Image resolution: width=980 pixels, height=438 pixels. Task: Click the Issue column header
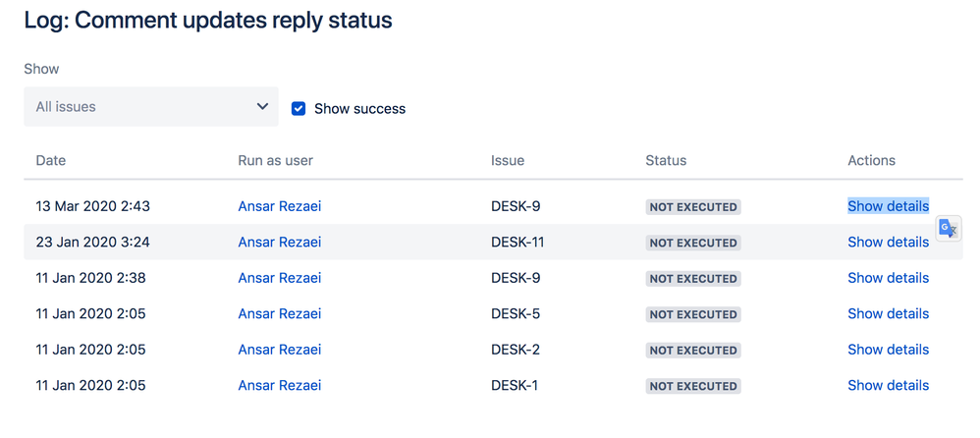point(508,160)
